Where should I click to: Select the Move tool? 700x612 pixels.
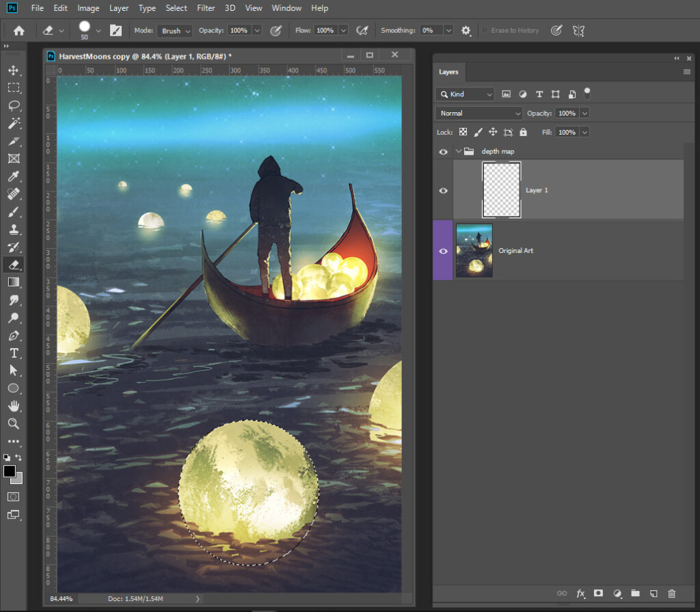pyautogui.click(x=13, y=70)
